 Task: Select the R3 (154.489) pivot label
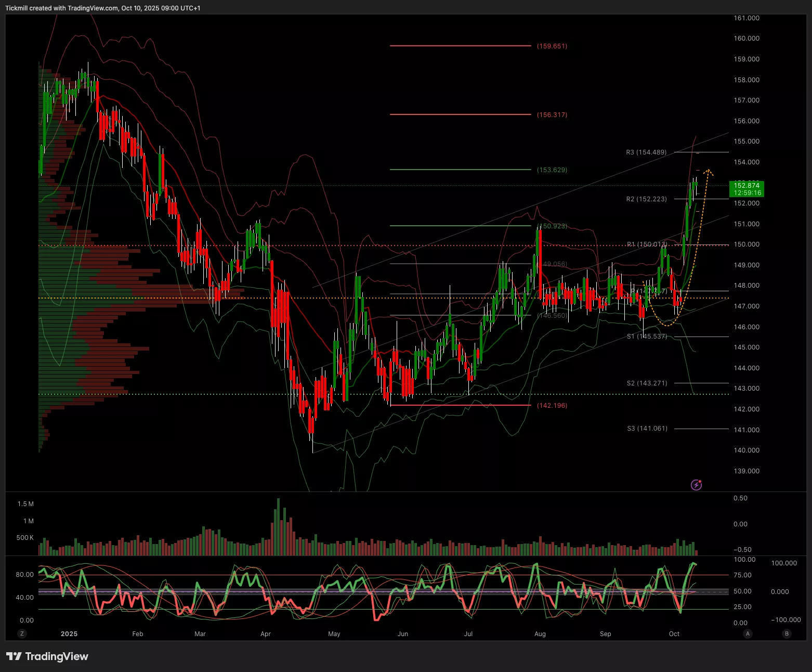coord(646,152)
